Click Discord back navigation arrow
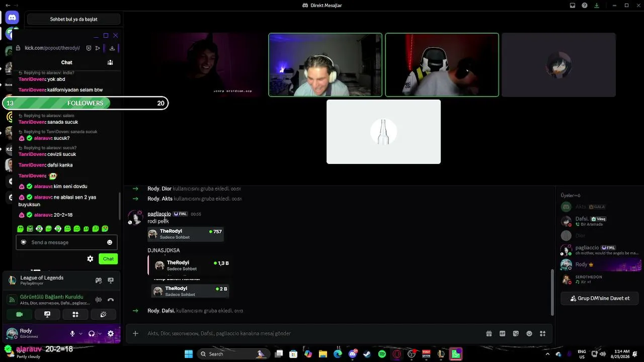This screenshot has height=362, width=644. [x=8, y=6]
